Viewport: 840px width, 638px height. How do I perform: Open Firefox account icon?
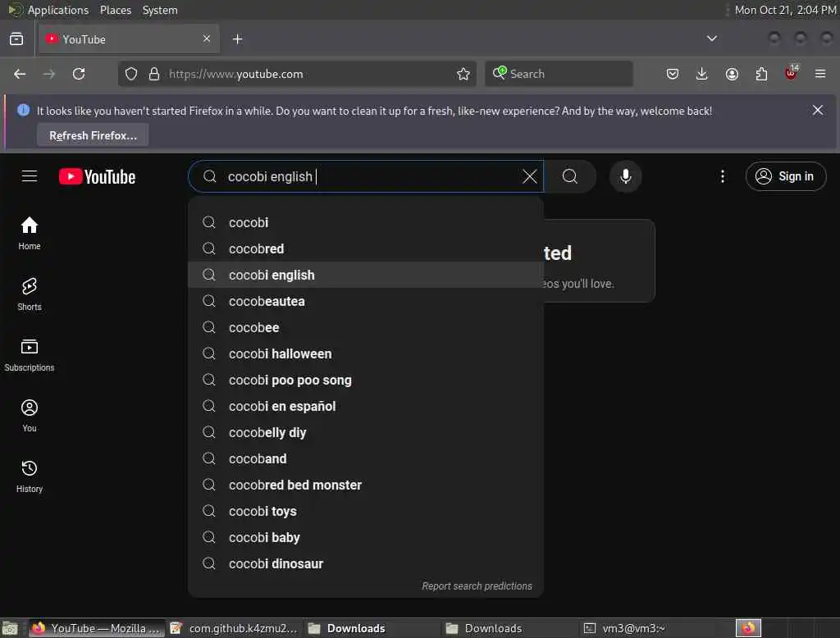[732, 74]
